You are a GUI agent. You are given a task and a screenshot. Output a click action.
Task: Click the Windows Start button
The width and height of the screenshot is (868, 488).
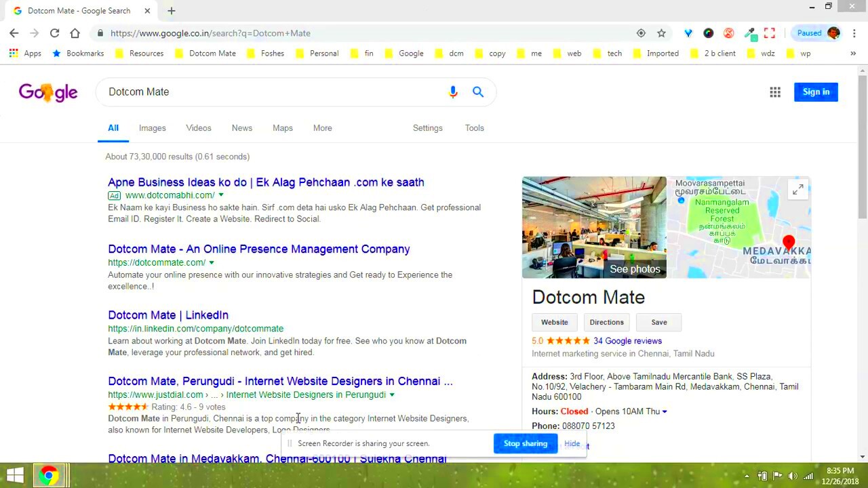point(15,475)
